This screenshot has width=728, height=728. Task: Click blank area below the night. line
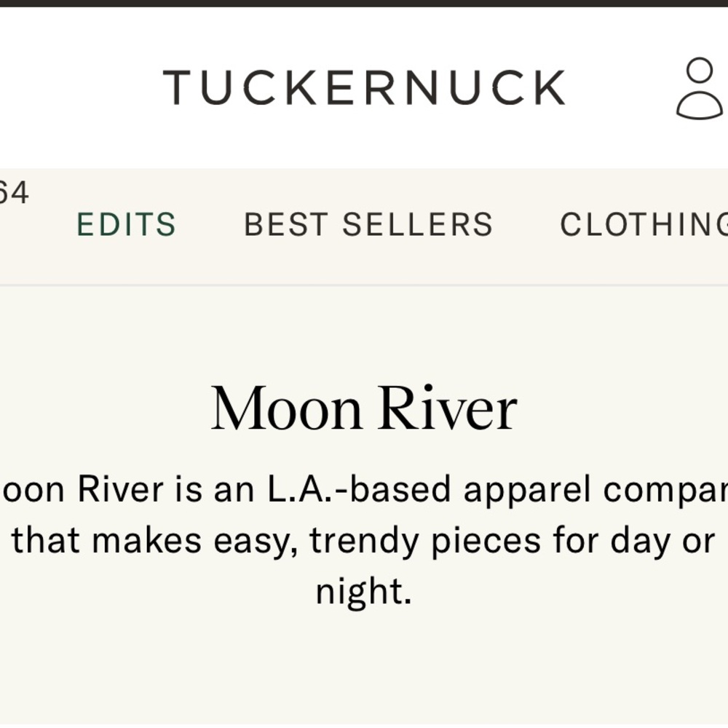(364, 662)
